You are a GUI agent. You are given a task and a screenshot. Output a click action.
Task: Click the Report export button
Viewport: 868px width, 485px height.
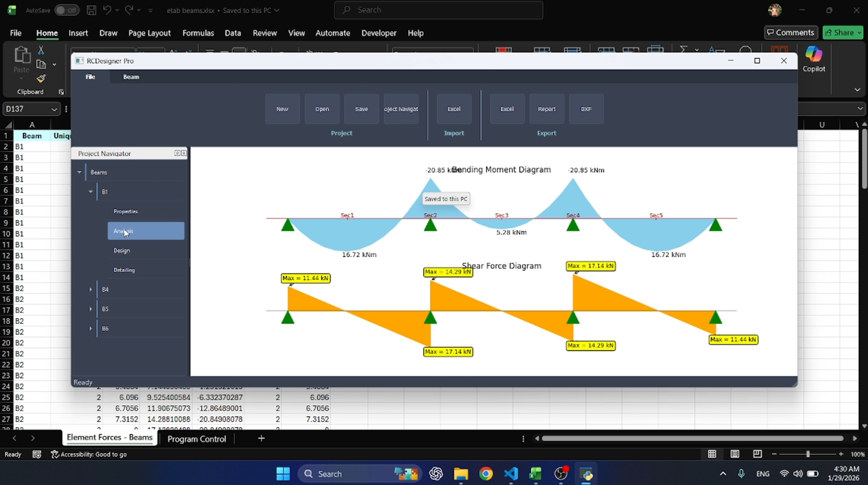[546, 109]
